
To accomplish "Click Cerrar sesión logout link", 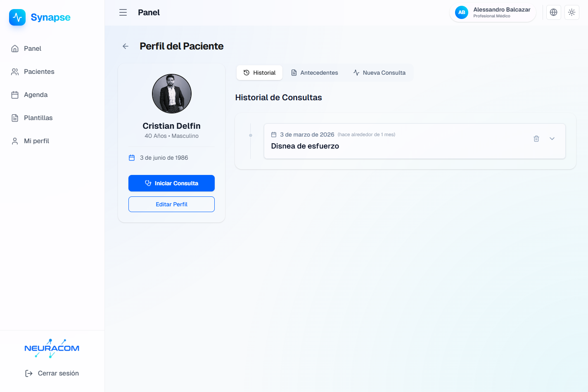I will (52, 373).
